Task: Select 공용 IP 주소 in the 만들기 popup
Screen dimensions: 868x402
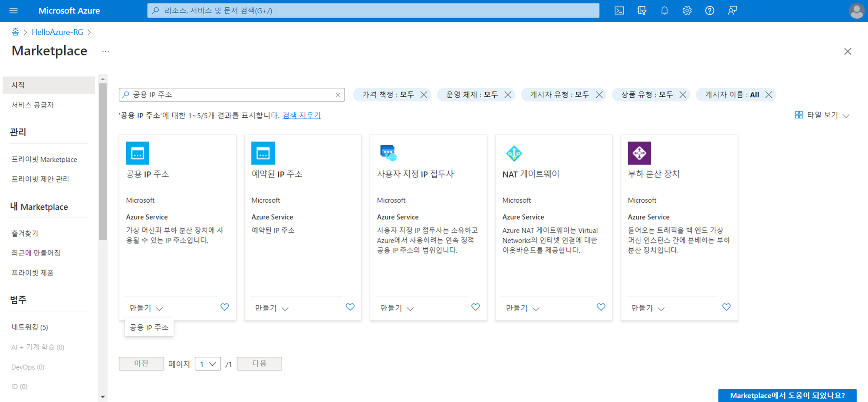Action: coord(149,327)
